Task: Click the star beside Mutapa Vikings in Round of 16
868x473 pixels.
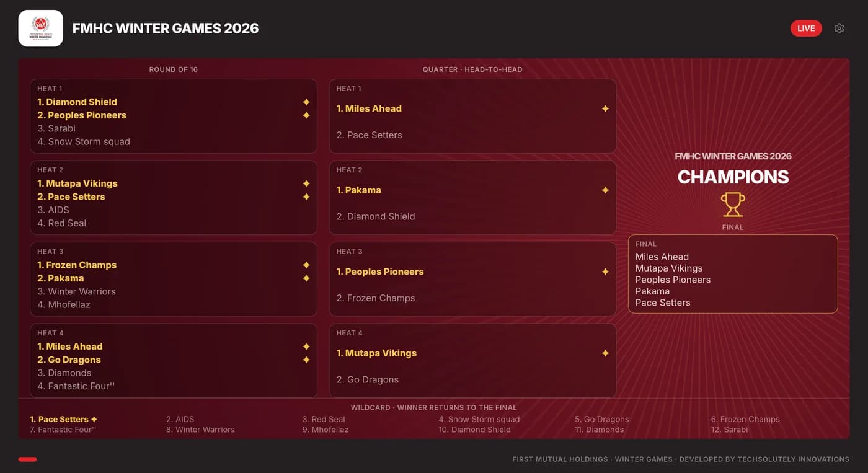Action: coord(306,183)
